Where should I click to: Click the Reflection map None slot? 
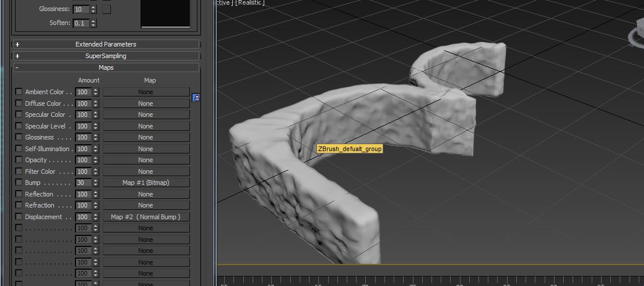coord(146,194)
